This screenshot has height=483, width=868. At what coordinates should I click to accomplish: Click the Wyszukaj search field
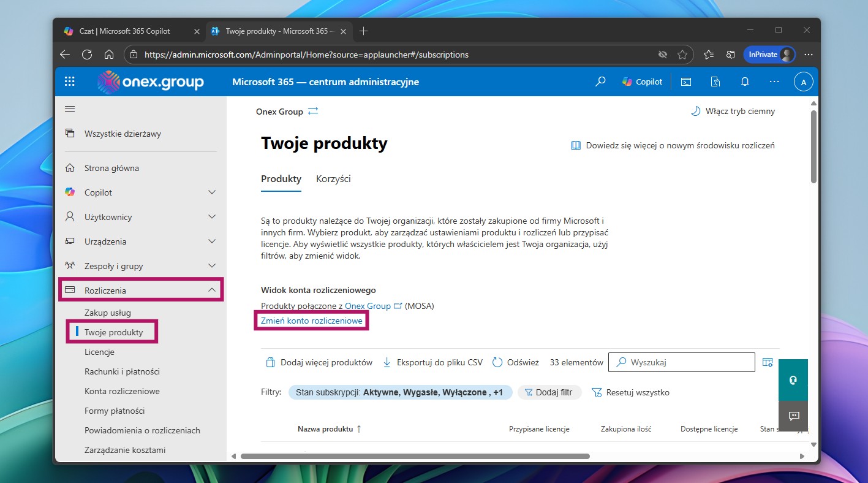click(682, 362)
